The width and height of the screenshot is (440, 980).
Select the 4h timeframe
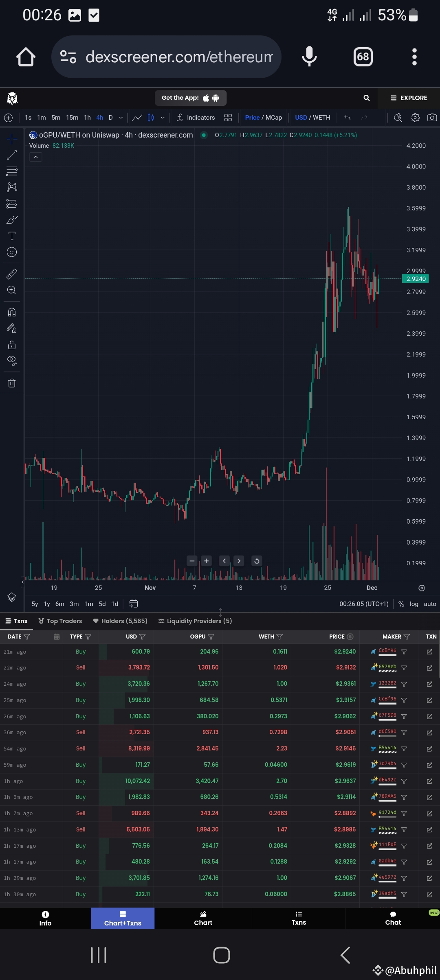click(x=100, y=118)
